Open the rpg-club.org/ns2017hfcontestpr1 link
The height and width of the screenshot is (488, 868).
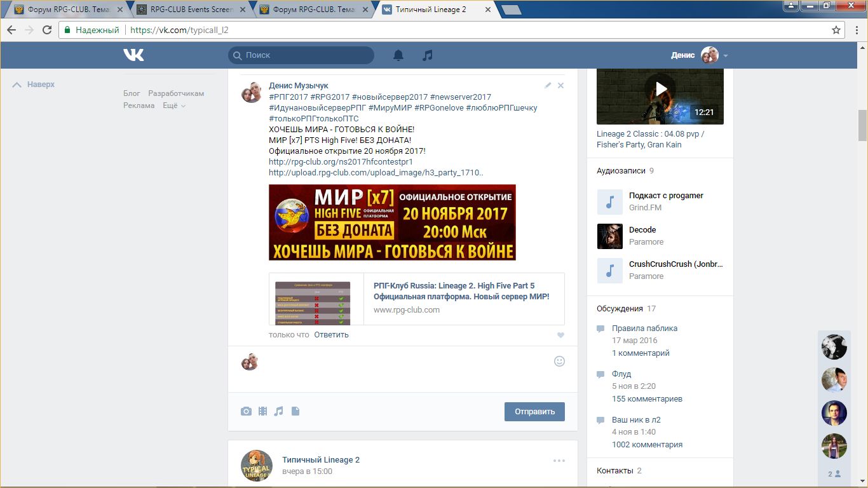tap(341, 162)
